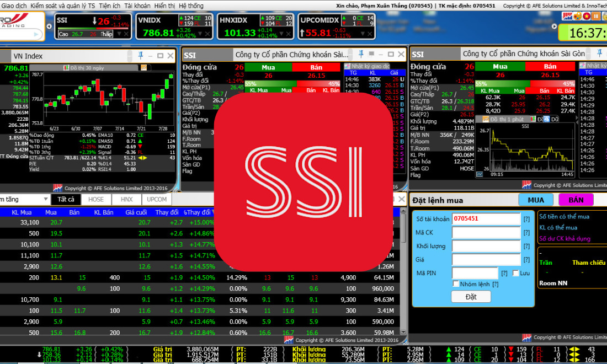Screen dimensions: 607x364
Task: Open Nhật ký giao dịch tab in middle SSI window
Action: (x=368, y=66)
